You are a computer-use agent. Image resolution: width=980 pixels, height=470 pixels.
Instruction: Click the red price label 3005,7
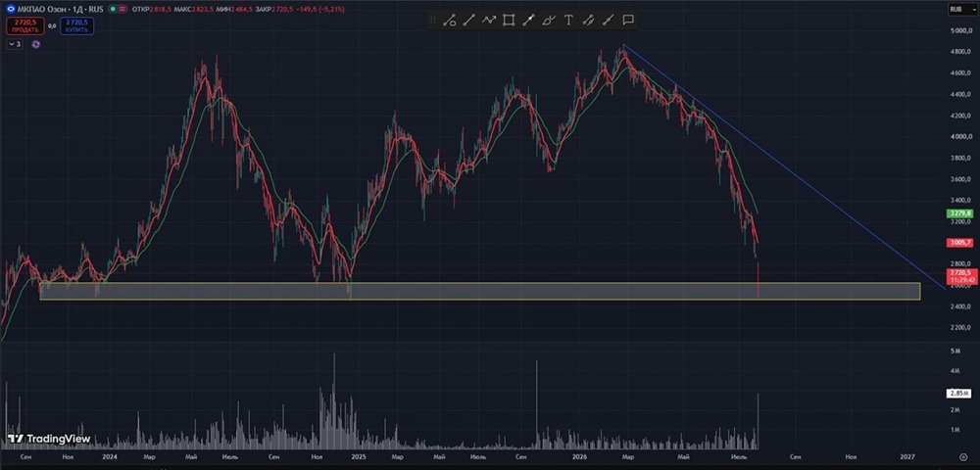click(959, 243)
